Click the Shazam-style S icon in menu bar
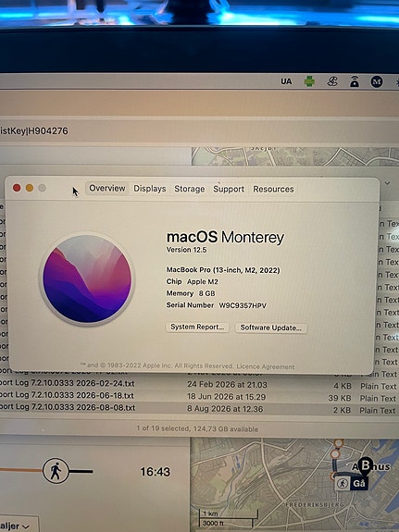The image size is (399, 532). click(x=331, y=81)
